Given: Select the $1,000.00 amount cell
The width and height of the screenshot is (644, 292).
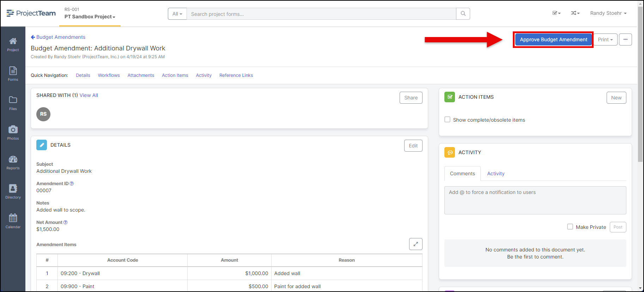Looking at the screenshot, I should tap(230, 273).
